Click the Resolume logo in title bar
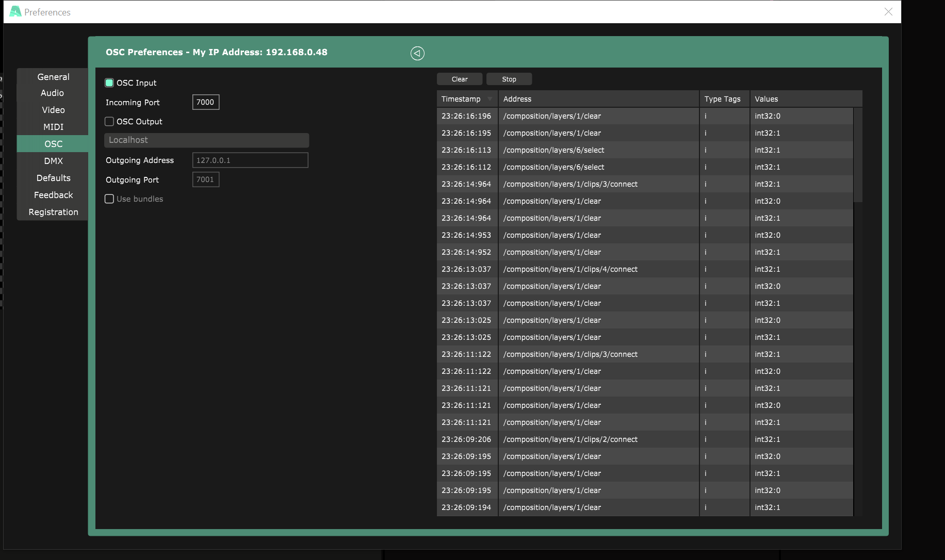945x560 pixels. [x=15, y=11]
